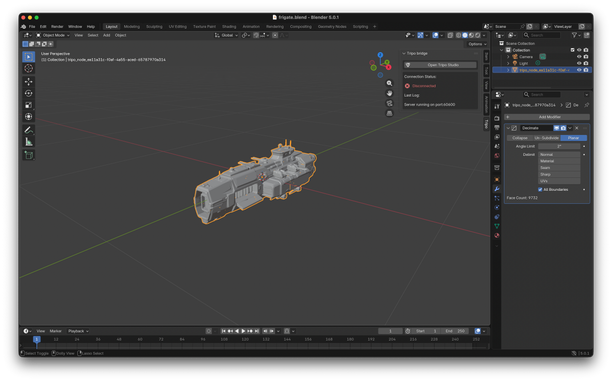The height and width of the screenshot is (382, 612).
Task: Select the Add Cube tool
Action: point(28,155)
